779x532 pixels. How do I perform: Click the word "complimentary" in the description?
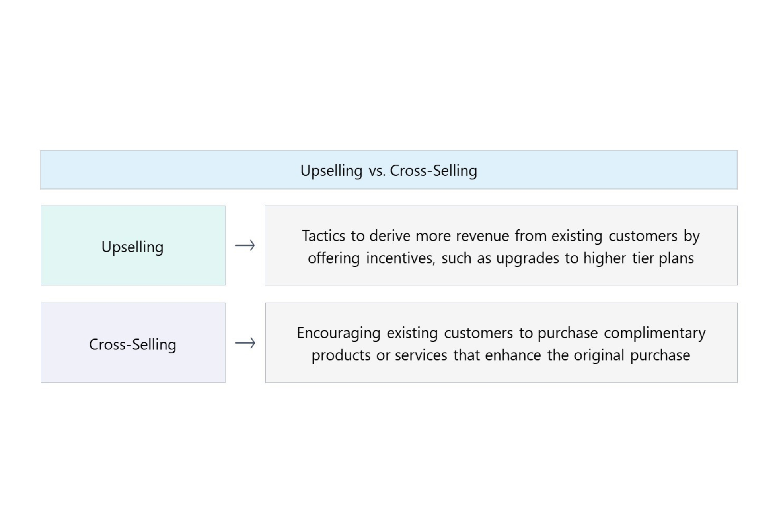click(x=655, y=333)
